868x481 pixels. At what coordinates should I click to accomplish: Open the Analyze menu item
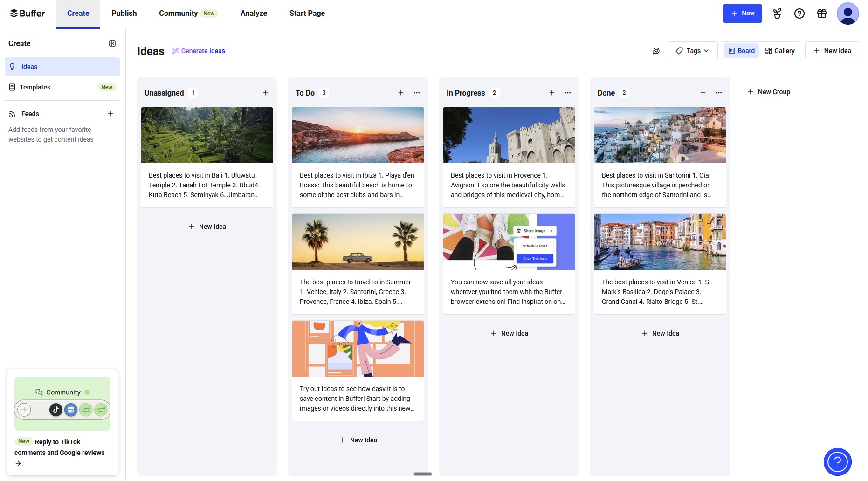pyautogui.click(x=254, y=13)
